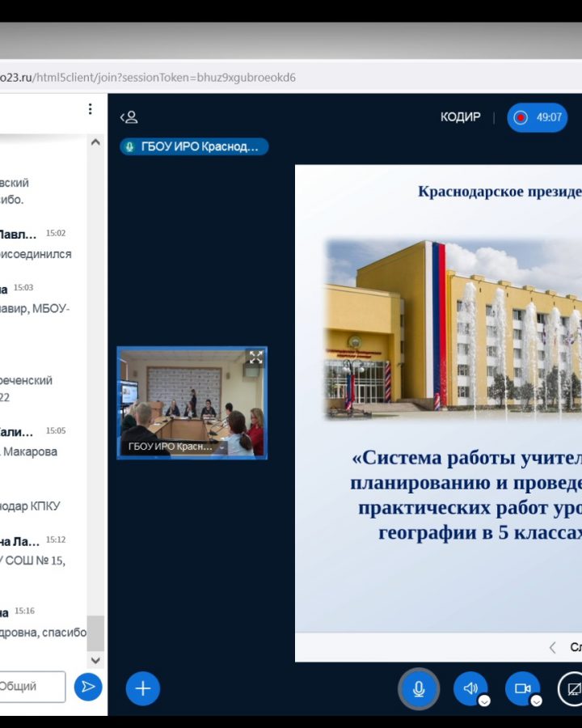
Task: Mute the microphone
Action: 419,688
